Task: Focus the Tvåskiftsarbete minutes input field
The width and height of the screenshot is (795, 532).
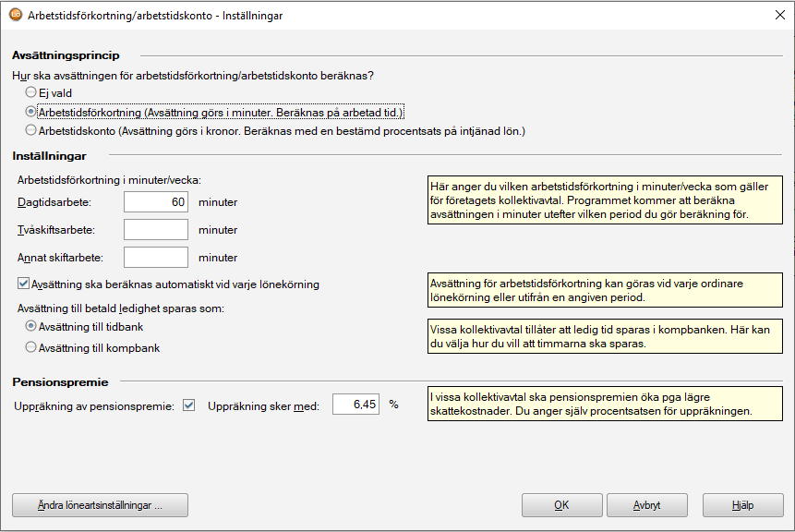Action: [156, 230]
